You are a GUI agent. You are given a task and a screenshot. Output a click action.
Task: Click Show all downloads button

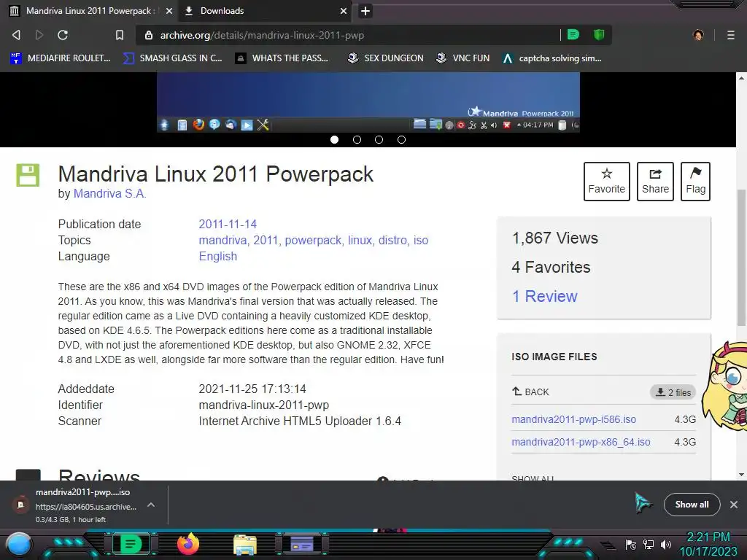[692, 505]
